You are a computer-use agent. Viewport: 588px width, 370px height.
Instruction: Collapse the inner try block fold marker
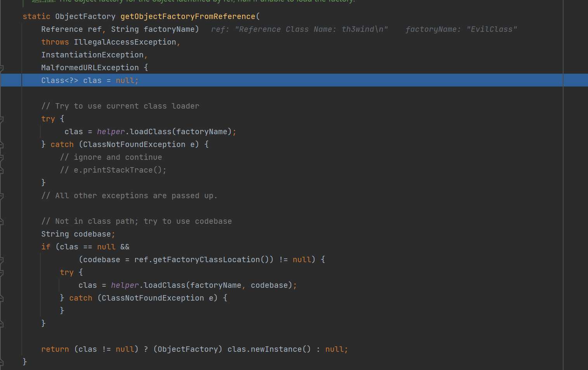(2, 273)
